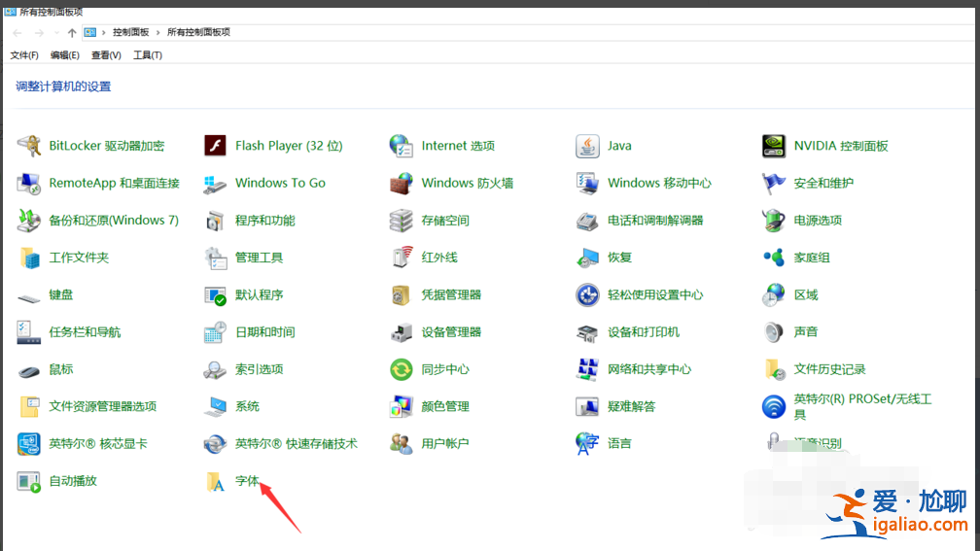Open the 鼠标 mouse icon
This screenshot has height=551, width=980.
[29, 371]
